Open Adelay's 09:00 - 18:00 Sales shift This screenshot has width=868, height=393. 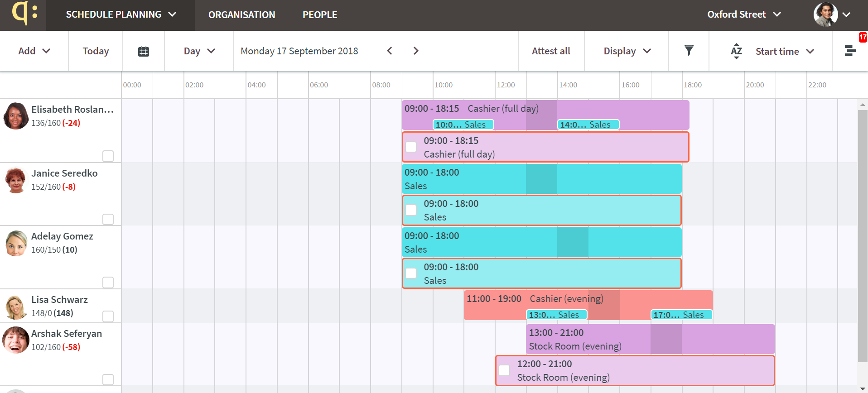pyautogui.click(x=542, y=242)
